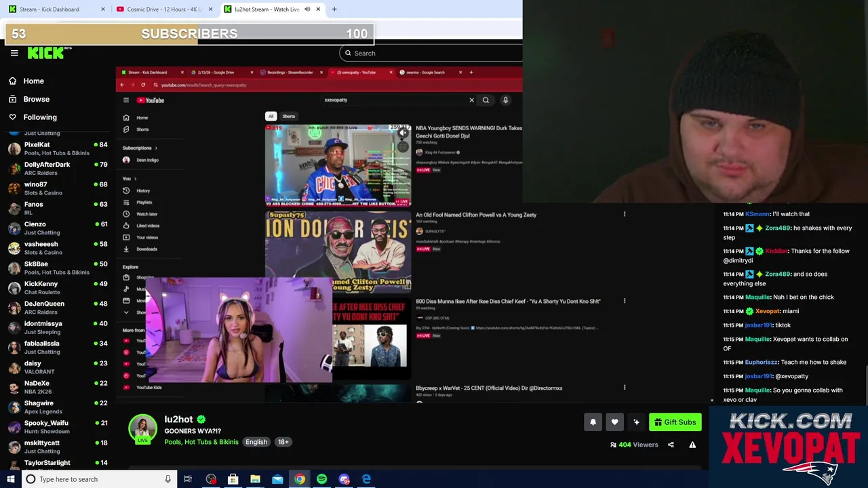Viewport: 868px width, 488px height.
Task: Open Pools, Hot Tubs & Bikinis category link
Action: [x=201, y=442]
